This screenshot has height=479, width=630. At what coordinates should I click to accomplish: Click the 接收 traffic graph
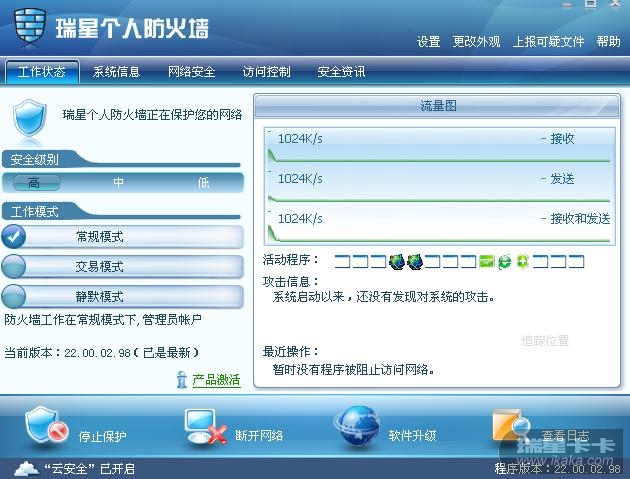point(440,147)
